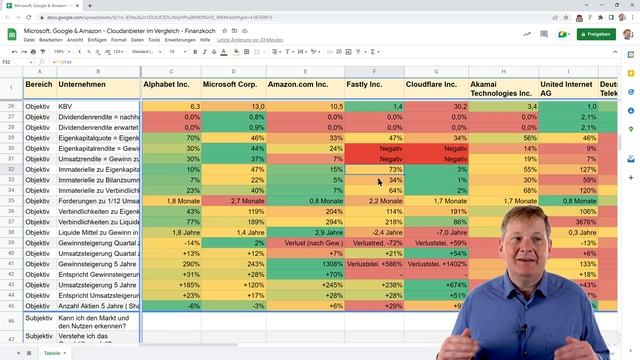Image resolution: width=640 pixels, height=360 pixels.
Task: Open the zoom level dropdown
Action: (62, 52)
